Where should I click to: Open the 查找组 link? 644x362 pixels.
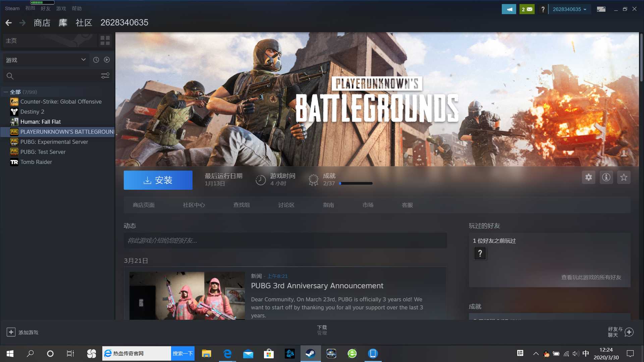[x=241, y=205]
